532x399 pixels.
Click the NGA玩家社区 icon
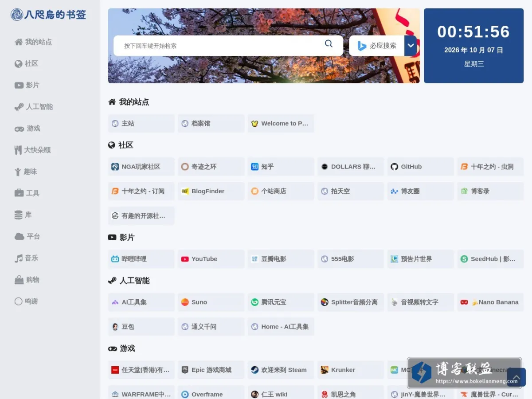click(x=115, y=167)
